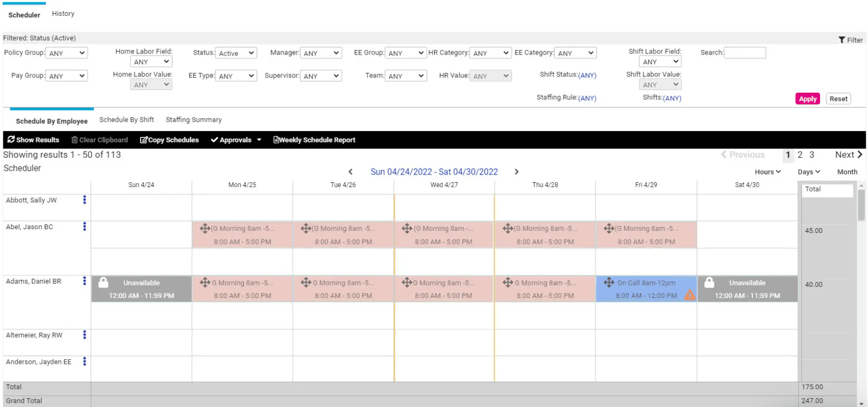Click Clear Clipboard in the toolbar
The height and width of the screenshot is (407, 868).
pos(100,140)
